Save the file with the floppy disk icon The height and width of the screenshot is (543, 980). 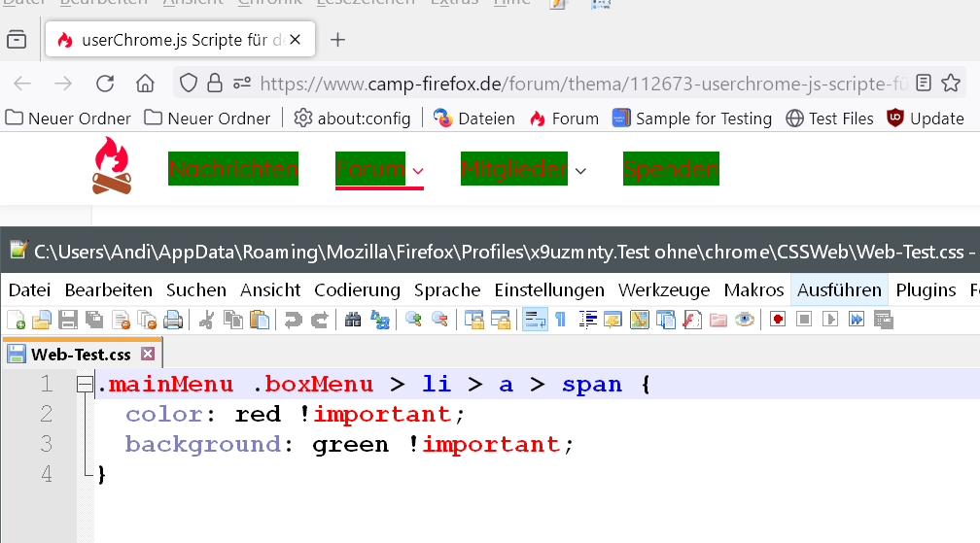tap(67, 321)
